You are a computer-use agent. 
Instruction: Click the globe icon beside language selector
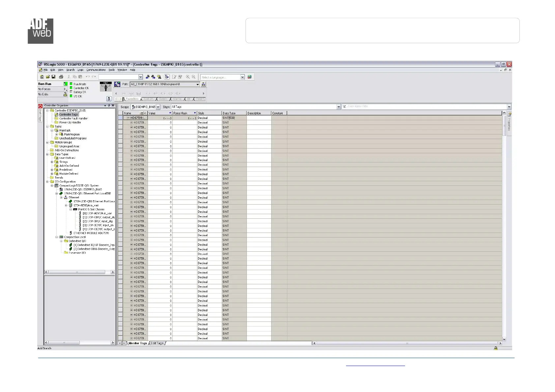[x=249, y=77]
